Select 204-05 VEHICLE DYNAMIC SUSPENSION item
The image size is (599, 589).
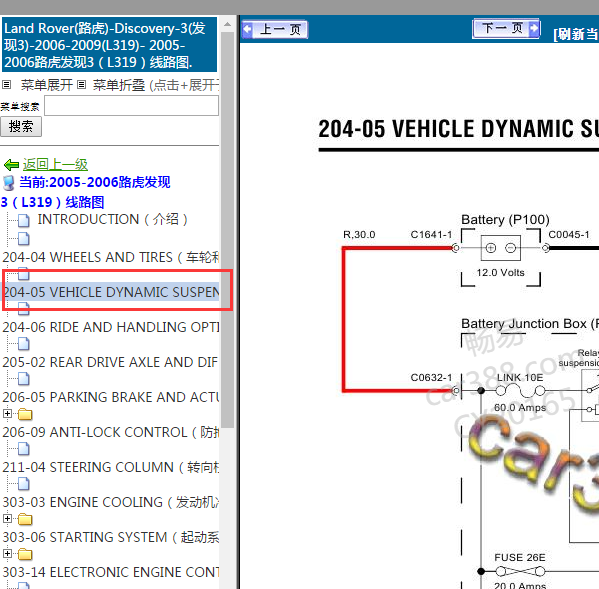[x=111, y=292]
